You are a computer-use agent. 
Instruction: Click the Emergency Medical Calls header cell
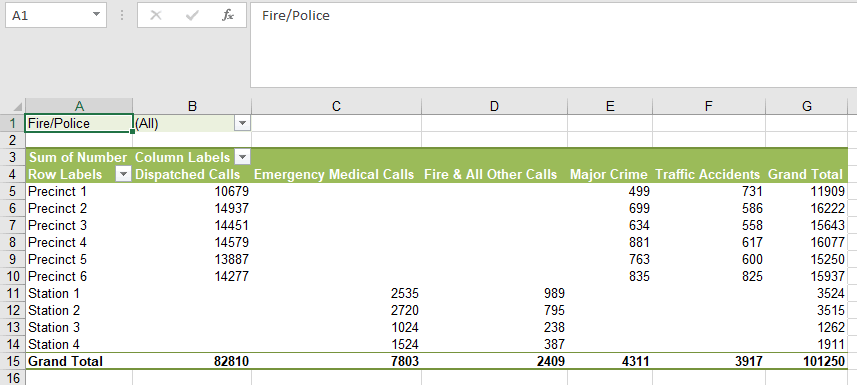pos(336,174)
